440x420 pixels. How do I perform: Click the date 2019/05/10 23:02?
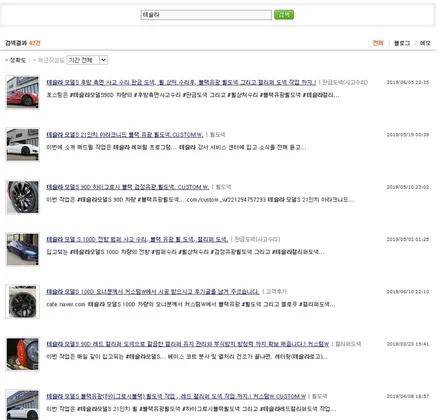(x=407, y=187)
